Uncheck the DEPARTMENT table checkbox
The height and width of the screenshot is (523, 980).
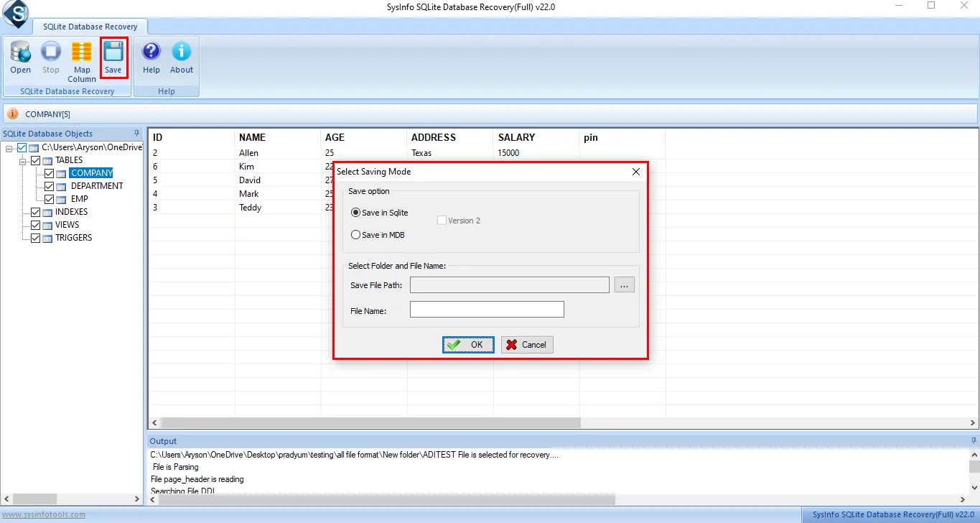pos(49,186)
